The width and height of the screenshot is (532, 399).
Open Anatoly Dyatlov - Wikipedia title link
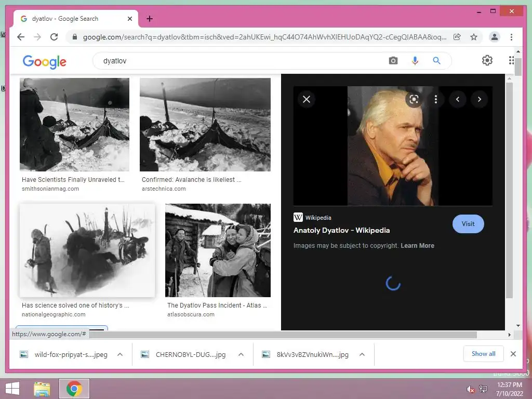coord(342,230)
